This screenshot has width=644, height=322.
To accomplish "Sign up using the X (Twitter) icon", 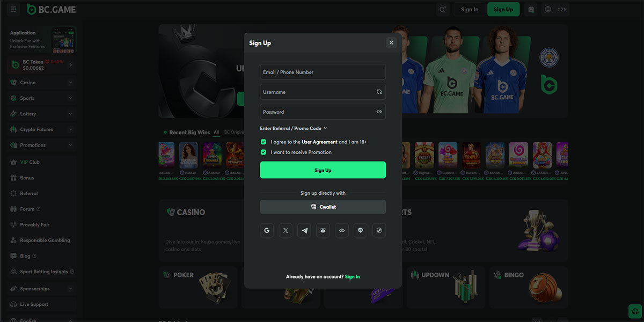I will [x=286, y=230].
